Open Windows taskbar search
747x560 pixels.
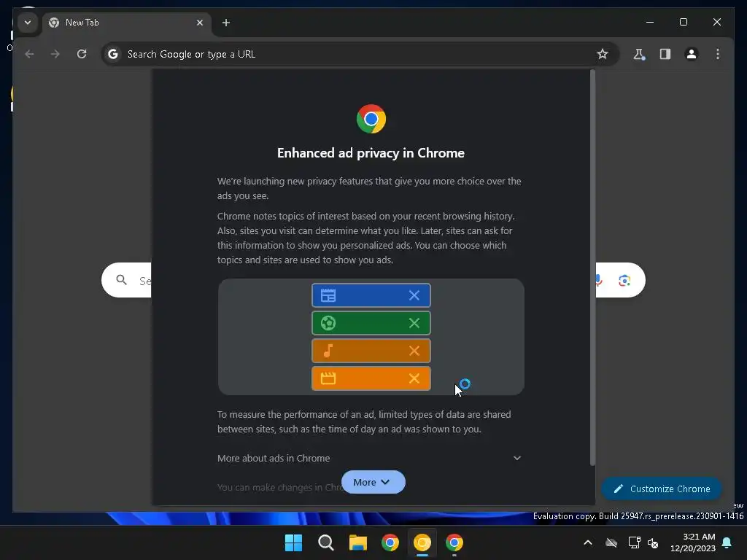326,542
